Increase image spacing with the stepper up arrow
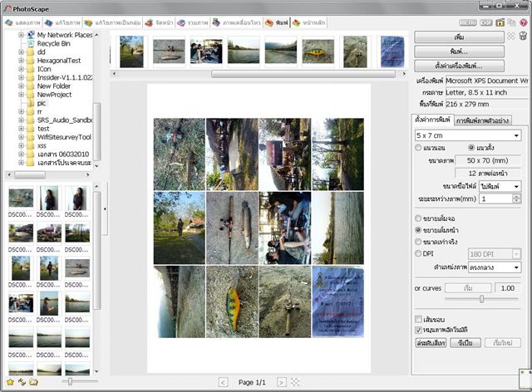Image resolution: width=532 pixels, height=392 pixels. coord(516,196)
